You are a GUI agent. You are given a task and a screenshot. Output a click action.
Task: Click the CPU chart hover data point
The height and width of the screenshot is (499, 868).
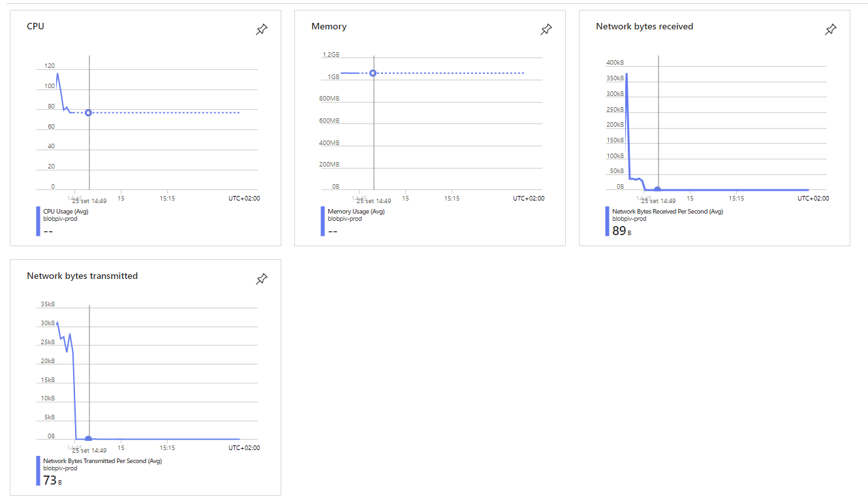click(88, 113)
